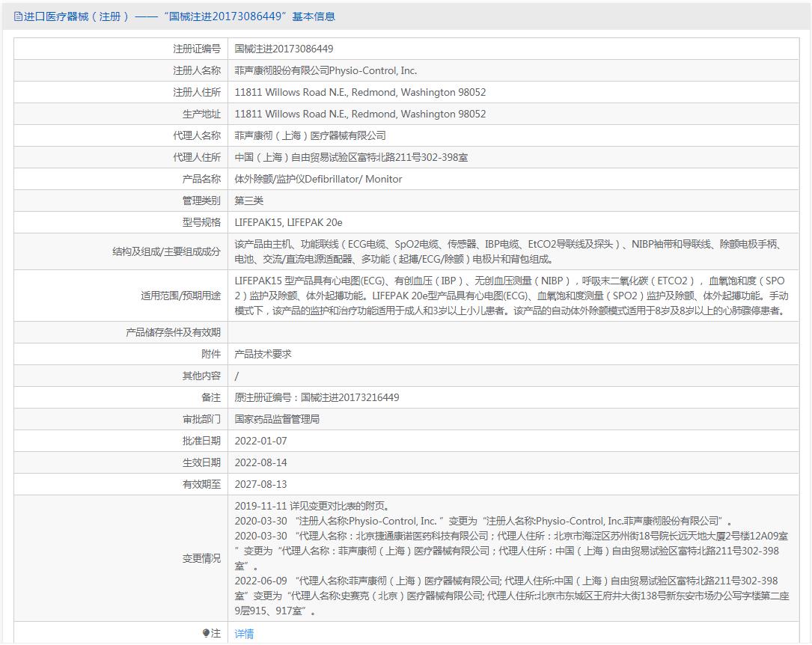Image resolution: width=812 pixels, height=645 pixels.
Task: Select product name Defibrillator/ Monitor value
Action: (318, 179)
